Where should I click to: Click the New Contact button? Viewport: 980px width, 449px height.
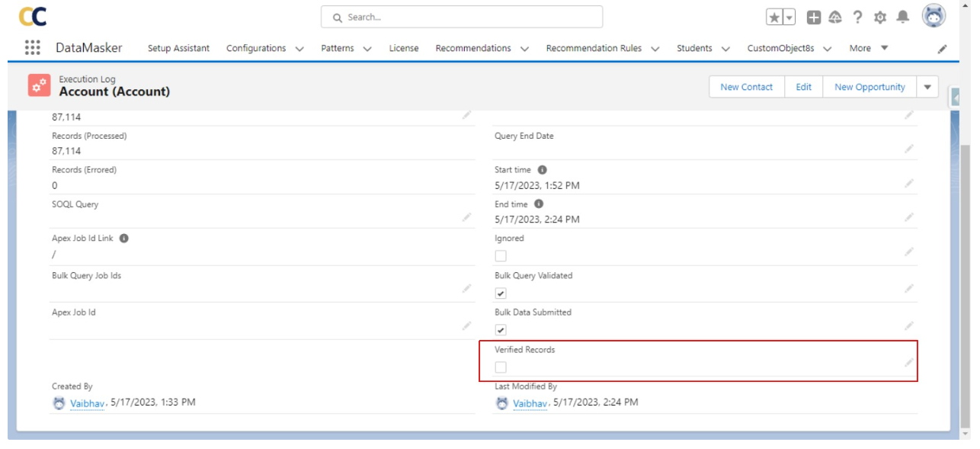click(x=746, y=87)
